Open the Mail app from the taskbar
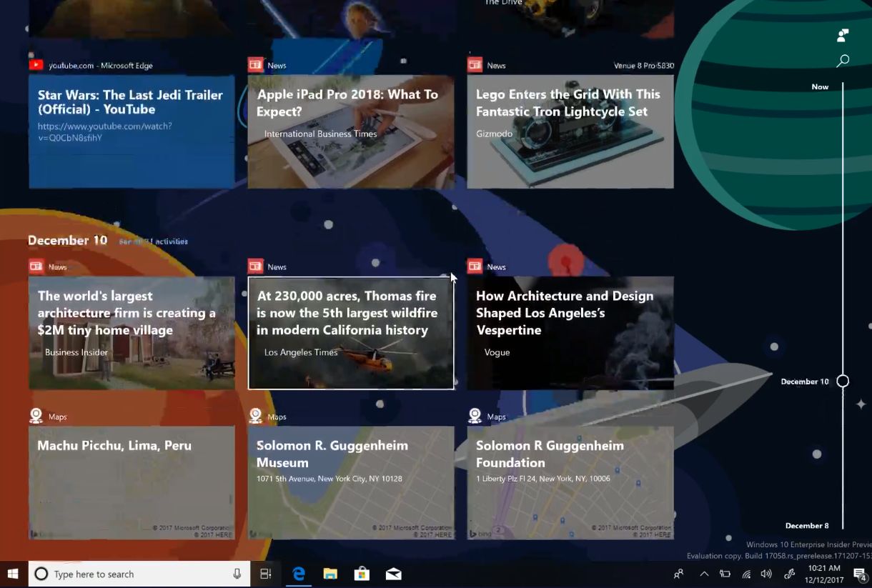872x588 pixels. [x=393, y=574]
